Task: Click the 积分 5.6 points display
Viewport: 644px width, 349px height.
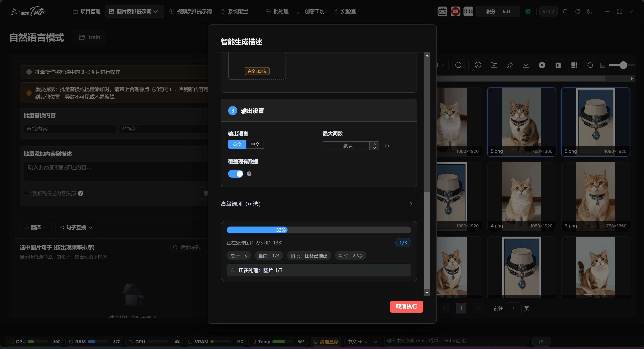Action: coord(498,12)
